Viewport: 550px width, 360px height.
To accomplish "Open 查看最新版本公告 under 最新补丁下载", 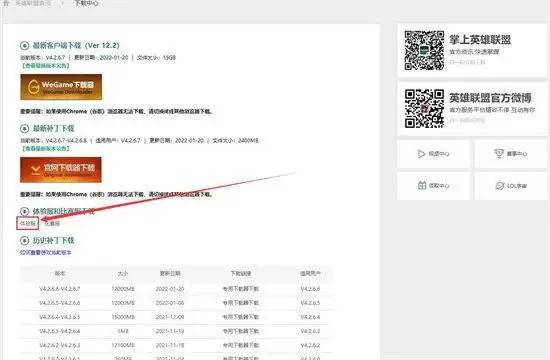I will (x=45, y=148).
